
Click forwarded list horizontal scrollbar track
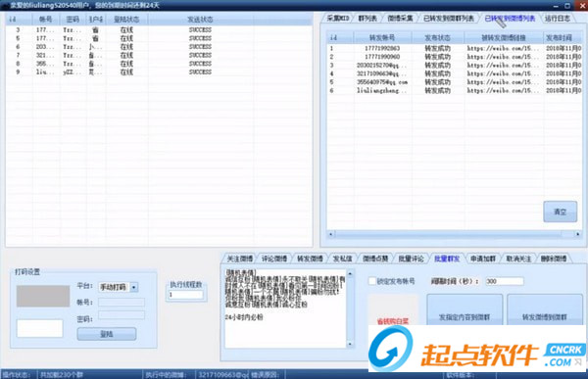point(454,234)
